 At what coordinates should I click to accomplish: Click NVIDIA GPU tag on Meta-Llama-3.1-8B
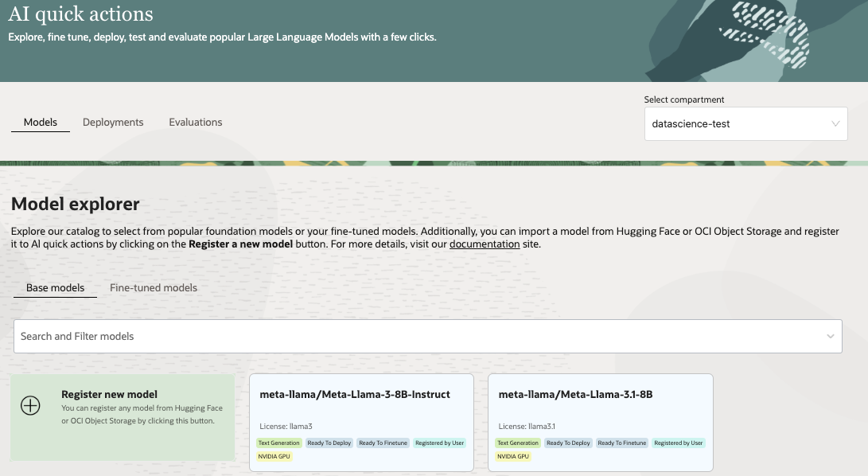point(513,457)
